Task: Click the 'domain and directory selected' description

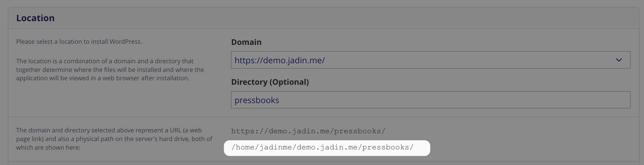Action: pyautogui.click(x=114, y=139)
